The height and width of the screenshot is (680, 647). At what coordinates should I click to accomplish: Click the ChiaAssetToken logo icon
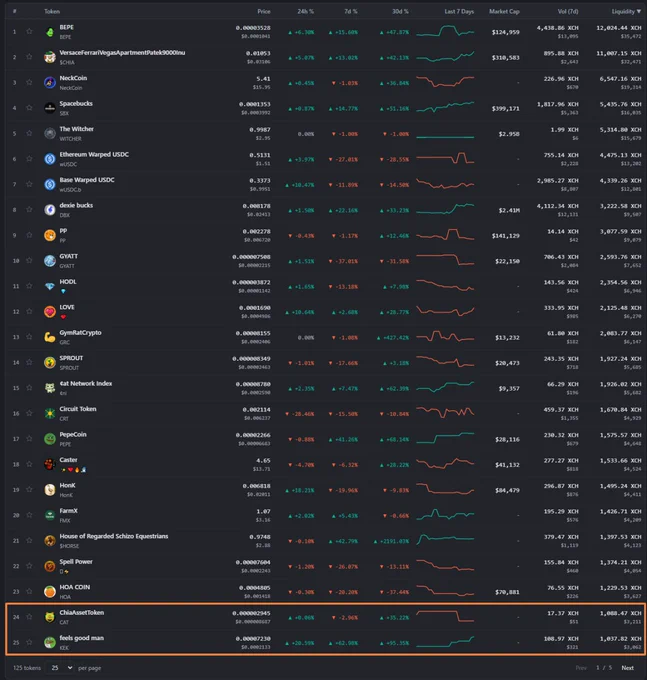coord(50,617)
